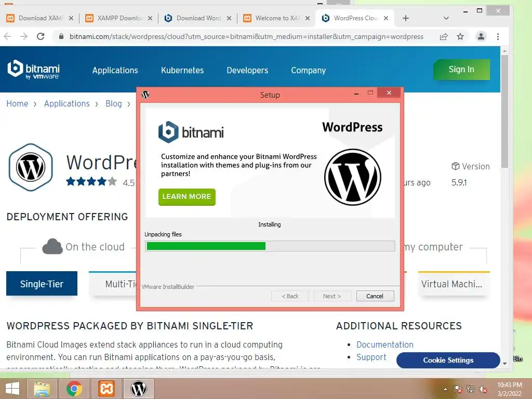Cancel the WordPress installation
The width and height of the screenshot is (532, 399).
tap(375, 296)
